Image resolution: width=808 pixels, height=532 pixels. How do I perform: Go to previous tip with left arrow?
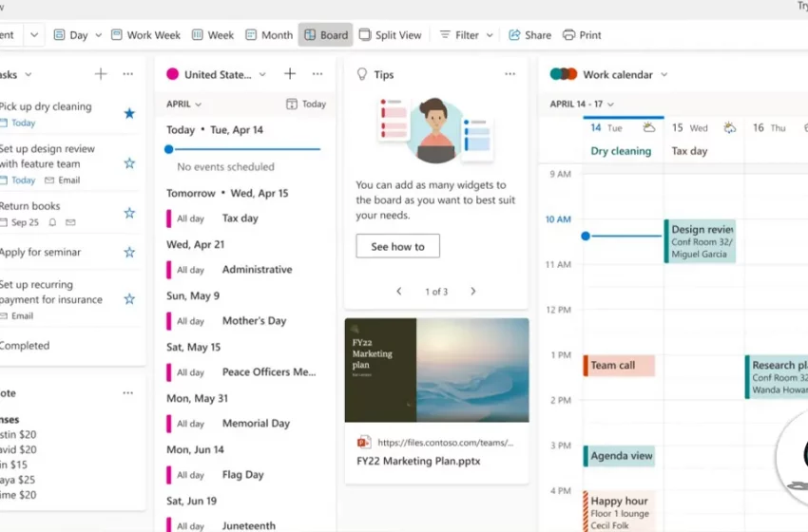click(399, 292)
